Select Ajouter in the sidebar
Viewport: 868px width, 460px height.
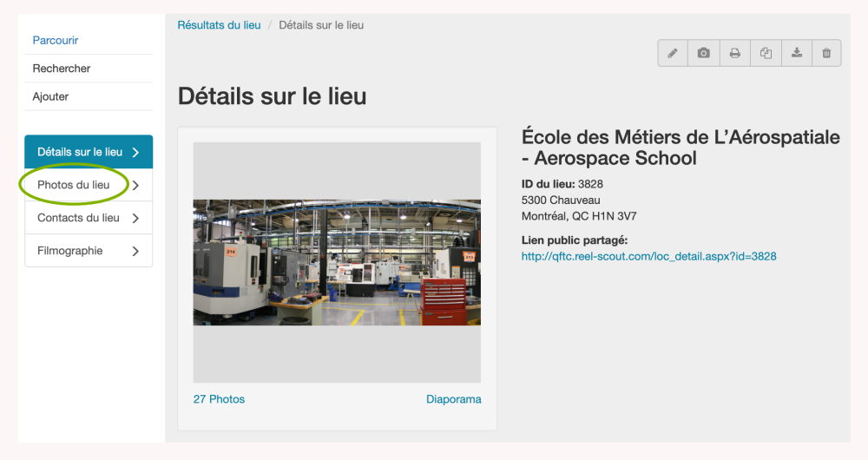(50, 97)
